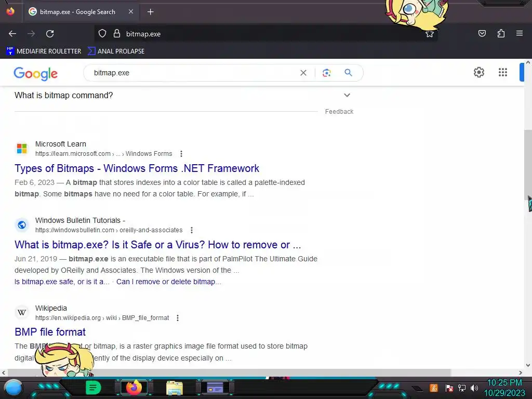Screen dimensions: 532x399
Task: Open the ANAL PROLAPSE bookmark
Action: (x=116, y=51)
